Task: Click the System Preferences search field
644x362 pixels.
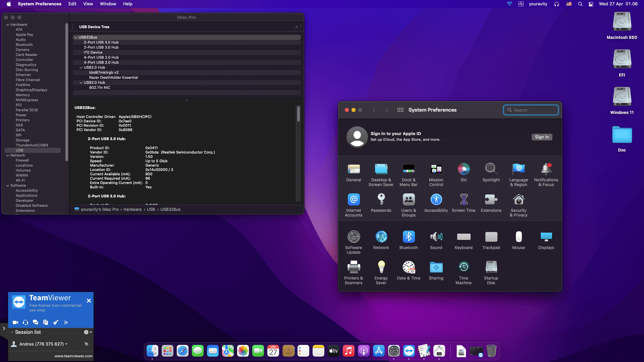Action: pos(531,110)
